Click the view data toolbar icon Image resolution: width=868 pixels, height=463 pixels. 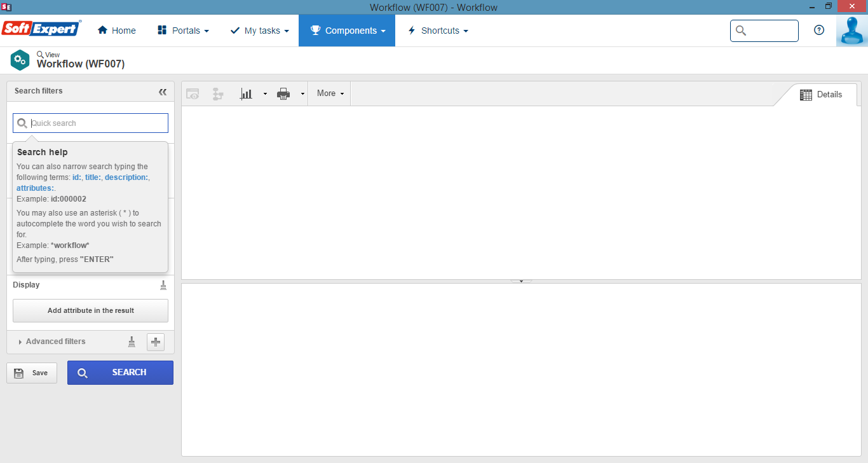[x=193, y=94]
